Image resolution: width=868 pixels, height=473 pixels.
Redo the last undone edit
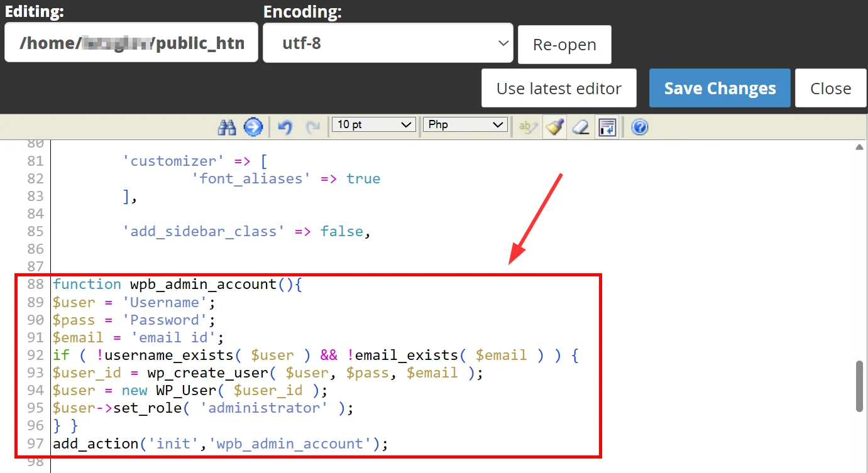point(312,128)
